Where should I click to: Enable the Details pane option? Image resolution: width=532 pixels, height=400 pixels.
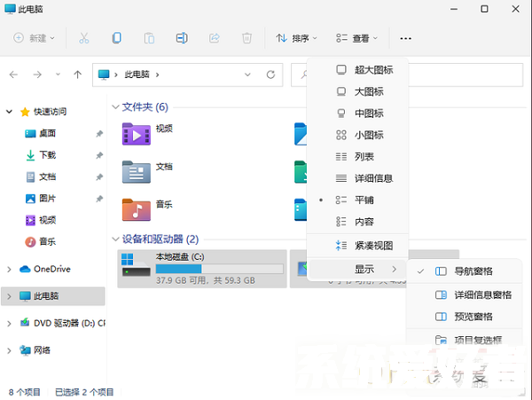click(482, 294)
